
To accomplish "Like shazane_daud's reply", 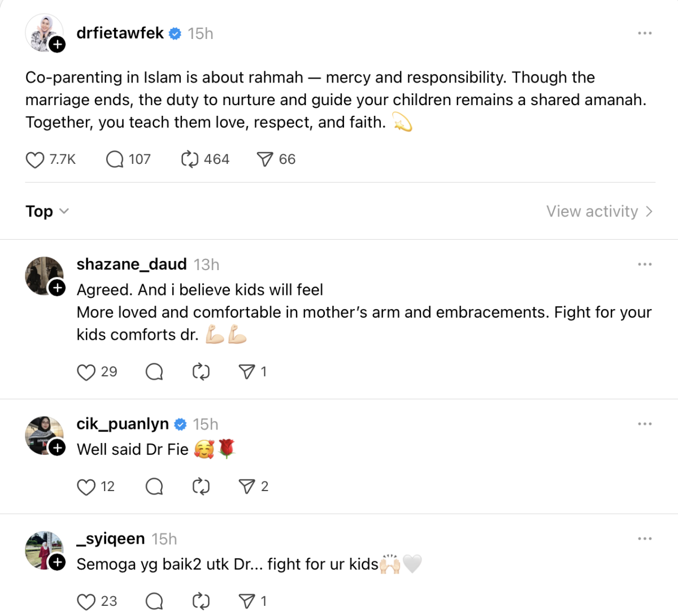I will 86,372.
